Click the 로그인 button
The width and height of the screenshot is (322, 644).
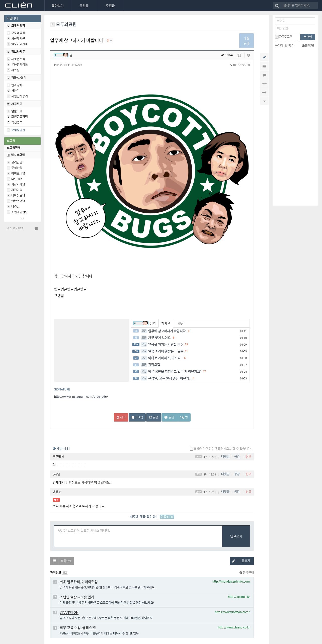[x=308, y=37]
